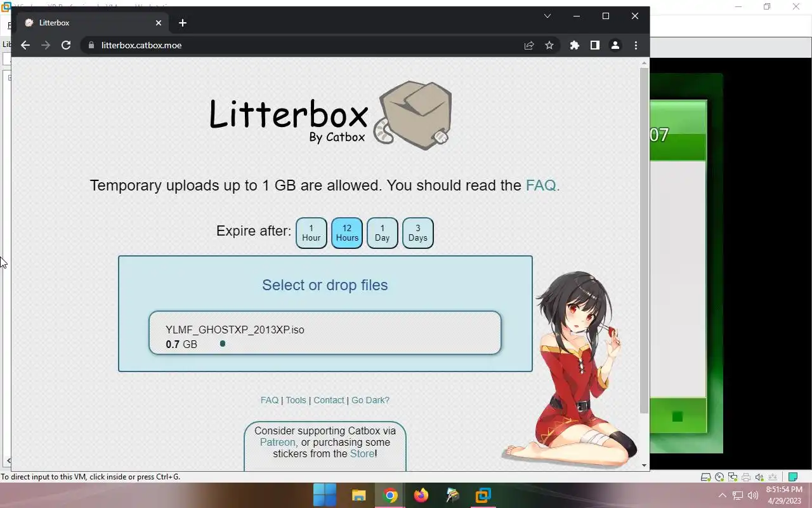
Task: Open the Chrome extensions puzzle icon
Action: click(575, 45)
